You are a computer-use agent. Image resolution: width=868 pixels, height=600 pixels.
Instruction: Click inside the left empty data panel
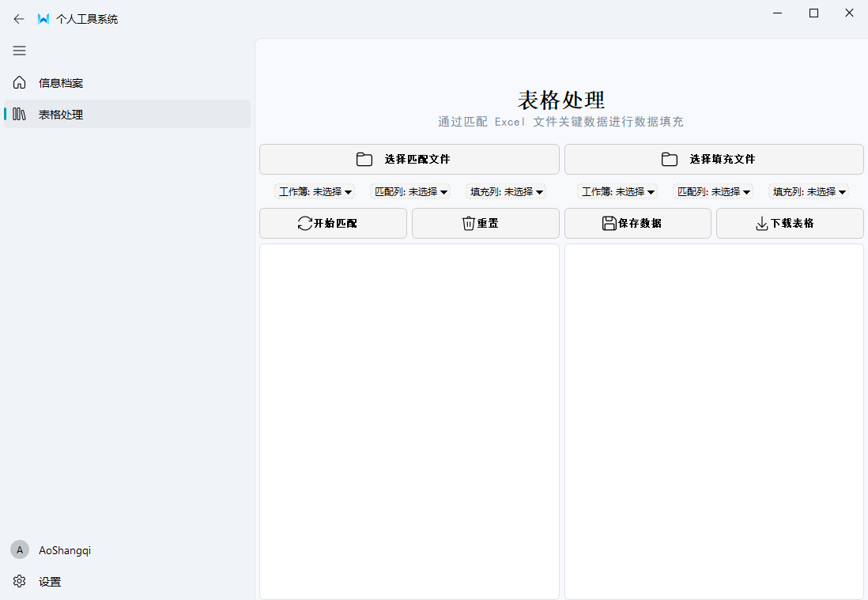[409, 421]
